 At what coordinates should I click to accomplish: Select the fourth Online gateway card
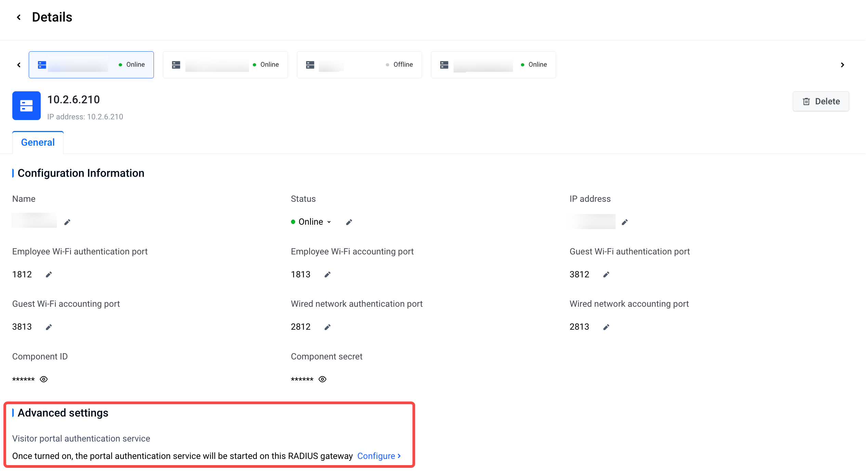pyautogui.click(x=493, y=65)
